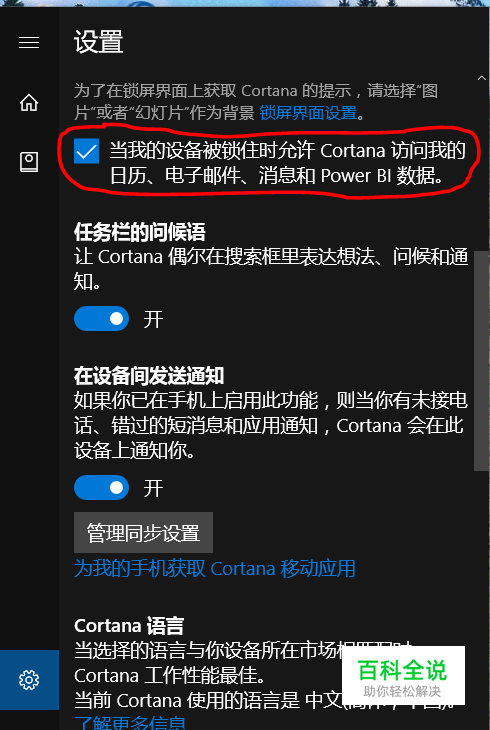Click the 开 label beside taskbar greeting toggle
This screenshot has width=490, height=730.
[x=153, y=319]
